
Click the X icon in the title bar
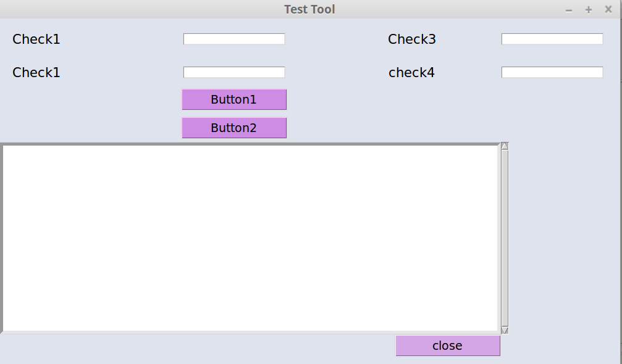pos(607,9)
